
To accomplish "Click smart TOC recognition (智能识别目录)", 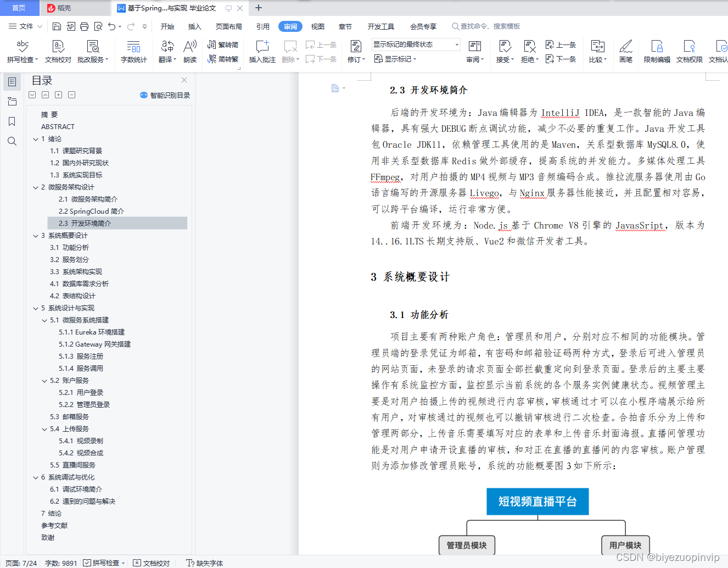I will 165,95.
